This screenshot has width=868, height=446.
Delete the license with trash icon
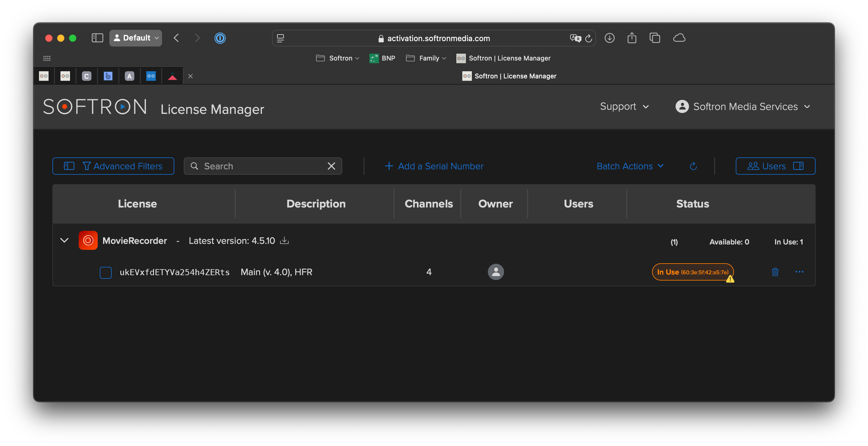click(775, 272)
